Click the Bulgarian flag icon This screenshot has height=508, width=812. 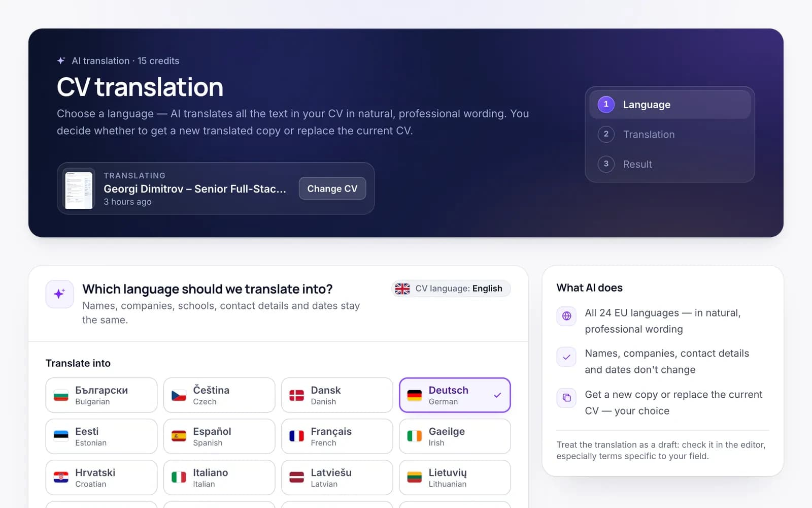click(61, 395)
